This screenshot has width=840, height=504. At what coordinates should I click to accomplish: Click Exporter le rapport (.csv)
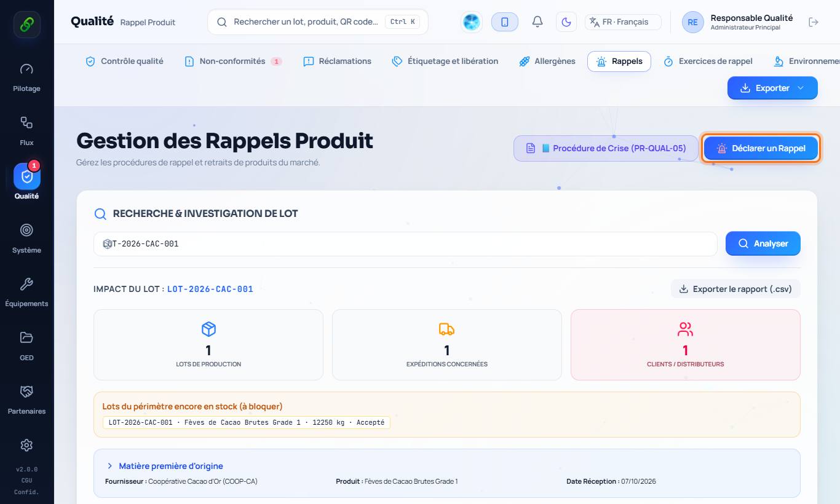(735, 289)
